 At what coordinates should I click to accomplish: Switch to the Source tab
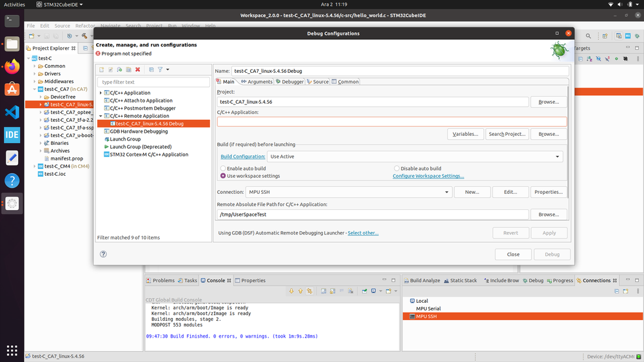click(x=317, y=82)
